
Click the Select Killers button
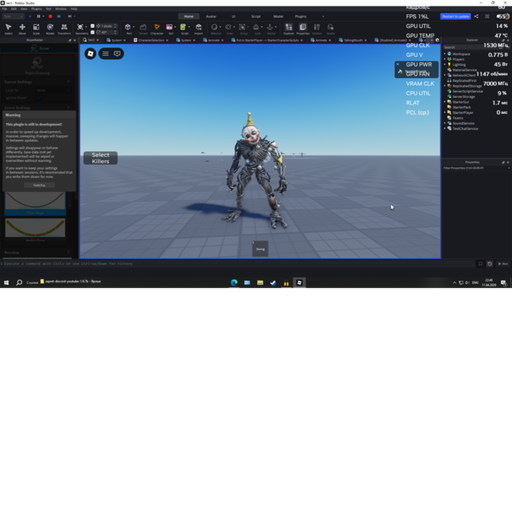100,158
